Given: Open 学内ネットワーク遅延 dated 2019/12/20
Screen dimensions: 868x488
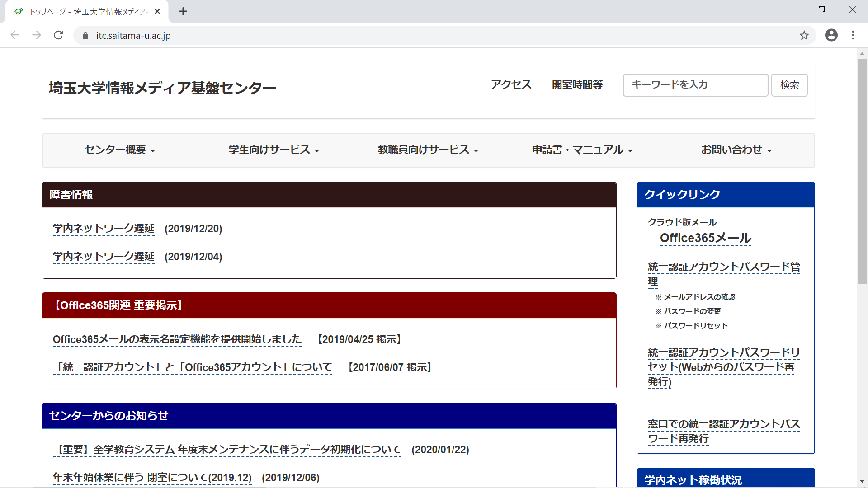Looking at the screenshot, I should pos(104,229).
